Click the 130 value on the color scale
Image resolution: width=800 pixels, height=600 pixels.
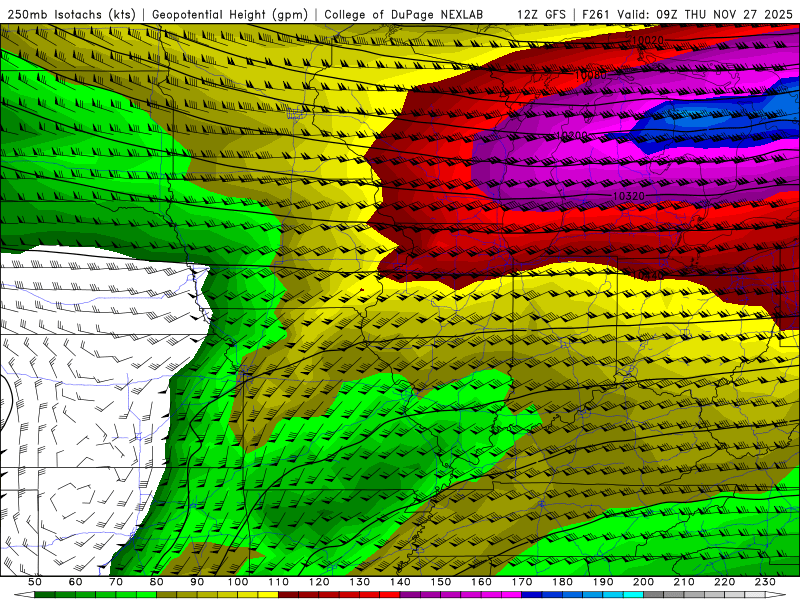click(359, 582)
